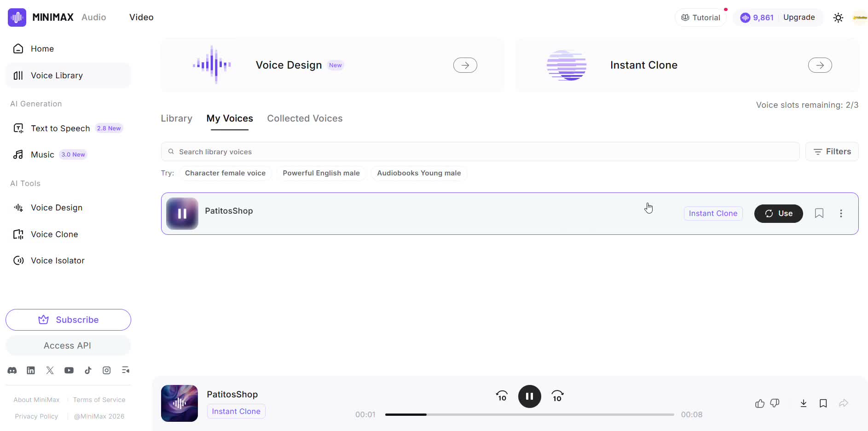This screenshot has height=431, width=868.
Task: Pause the PatitosShop voice preview thumbnail
Action: click(x=182, y=214)
